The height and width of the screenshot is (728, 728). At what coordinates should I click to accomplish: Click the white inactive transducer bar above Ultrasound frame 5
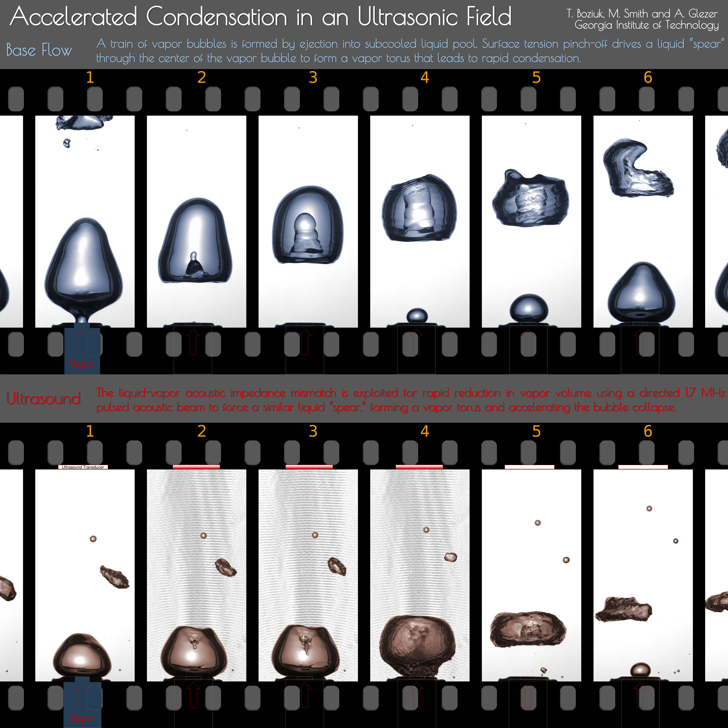click(529, 467)
